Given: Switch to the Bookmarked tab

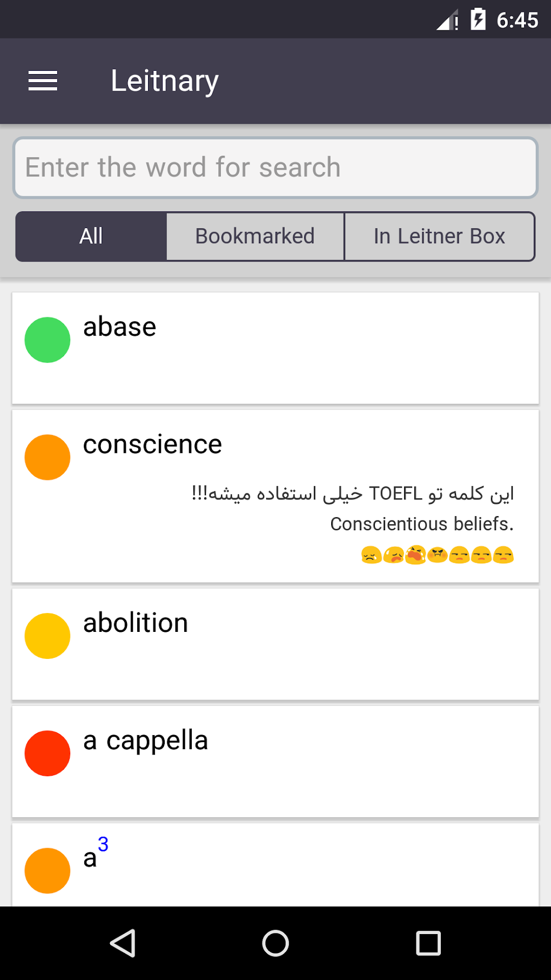Looking at the screenshot, I should point(255,236).
